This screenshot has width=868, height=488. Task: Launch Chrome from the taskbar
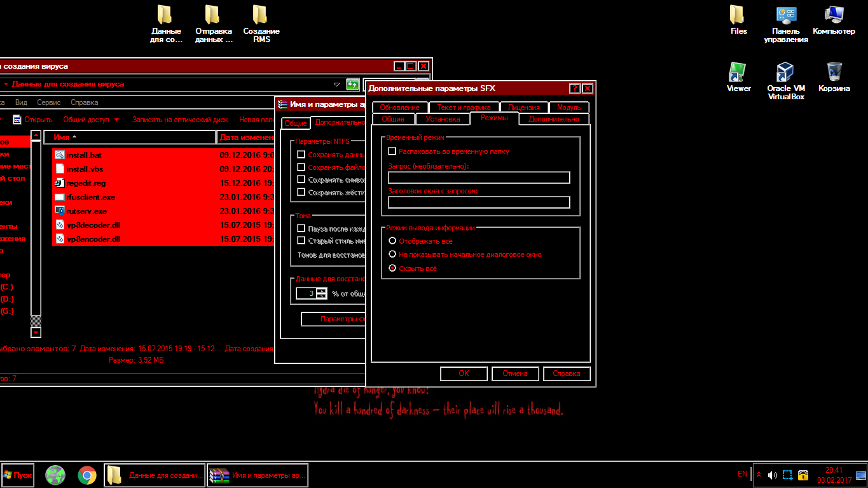(87, 475)
